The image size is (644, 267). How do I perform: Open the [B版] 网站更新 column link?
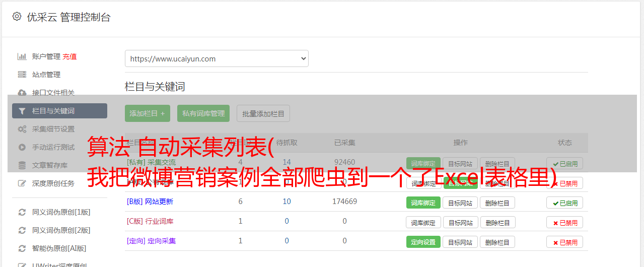pyautogui.click(x=150, y=202)
